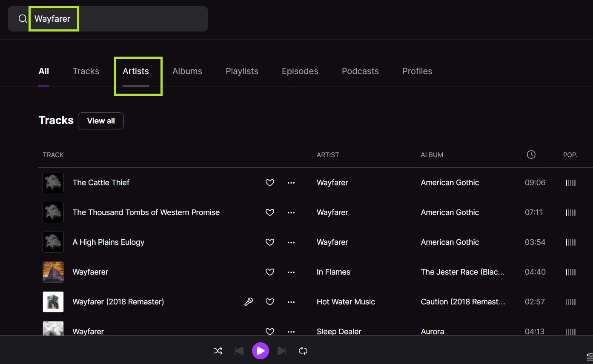This screenshot has height=364, width=593.
Task: Toggle shuffle playback
Action: (x=218, y=351)
